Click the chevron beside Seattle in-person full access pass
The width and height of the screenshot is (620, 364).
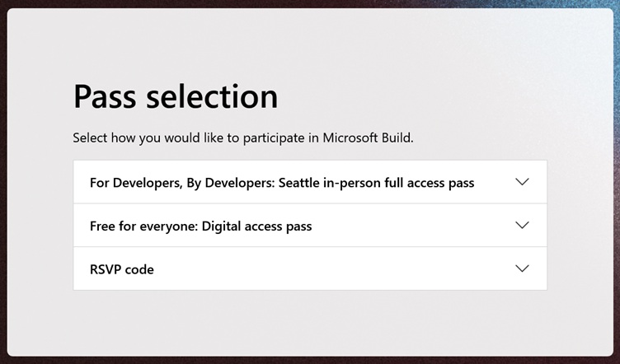[x=522, y=182]
